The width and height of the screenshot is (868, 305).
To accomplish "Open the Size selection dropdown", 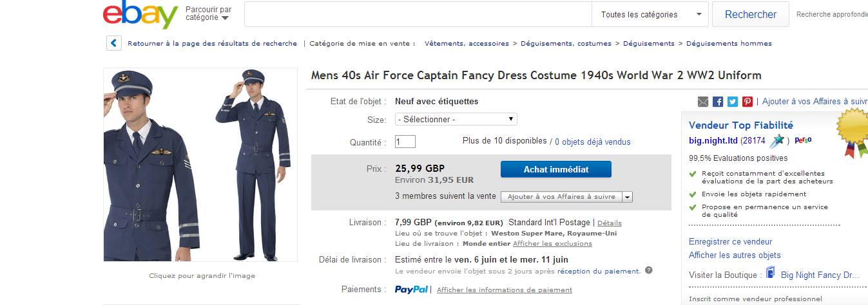I will pyautogui.click(x=456, y=119).
